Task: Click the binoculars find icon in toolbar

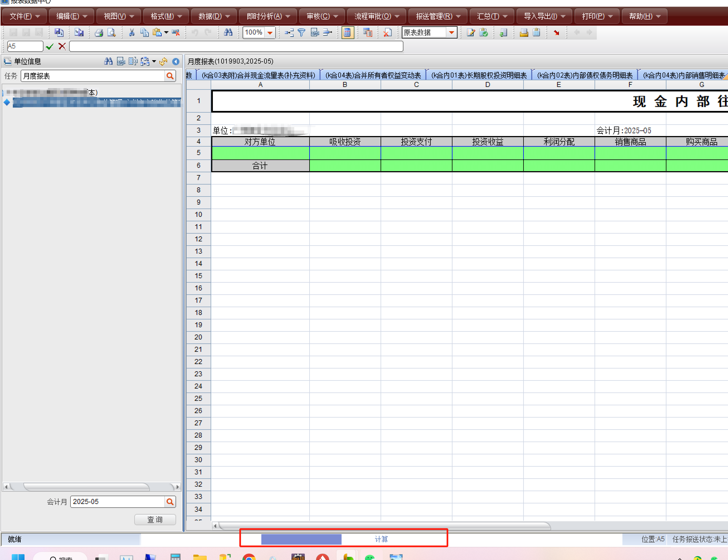Action: point(228,33)
